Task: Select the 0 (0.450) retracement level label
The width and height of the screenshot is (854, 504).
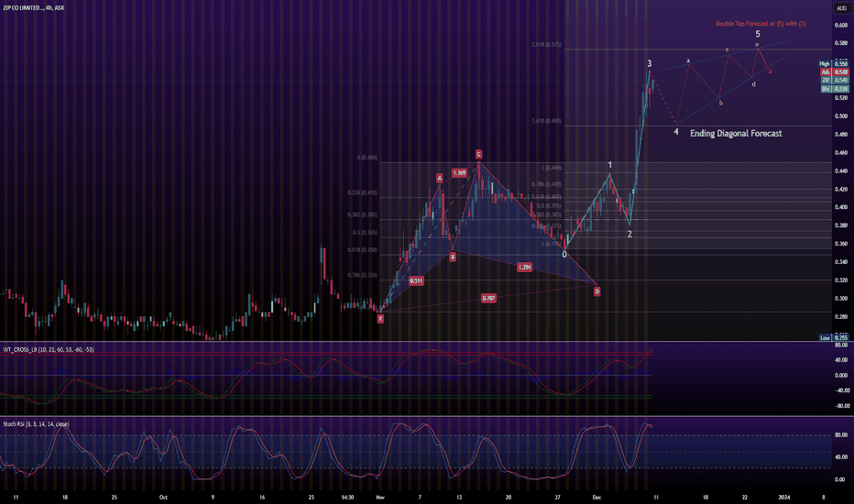Action: pos(367,158)
